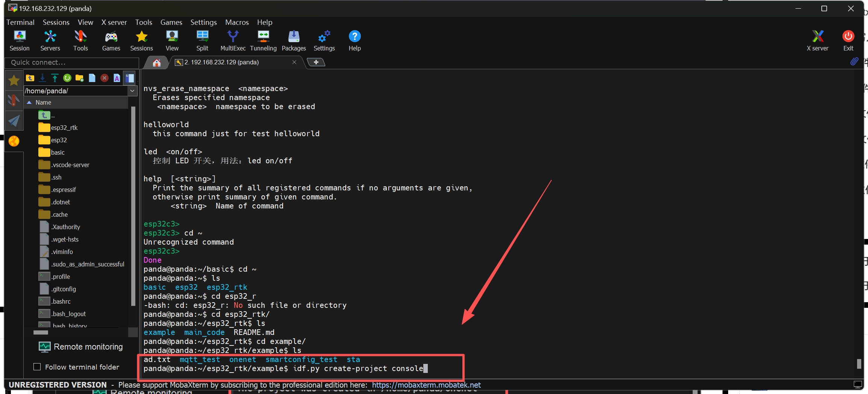The image size is (868, 394).
Task: Activate the MultiExec toolbar icon
Action: [233, 41]
